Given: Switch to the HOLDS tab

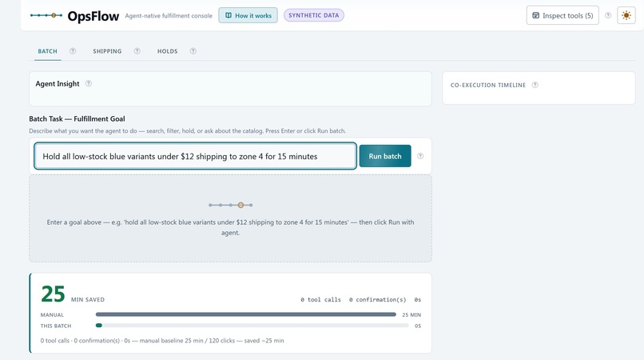Looking at the screenshot, I should 168,51.
